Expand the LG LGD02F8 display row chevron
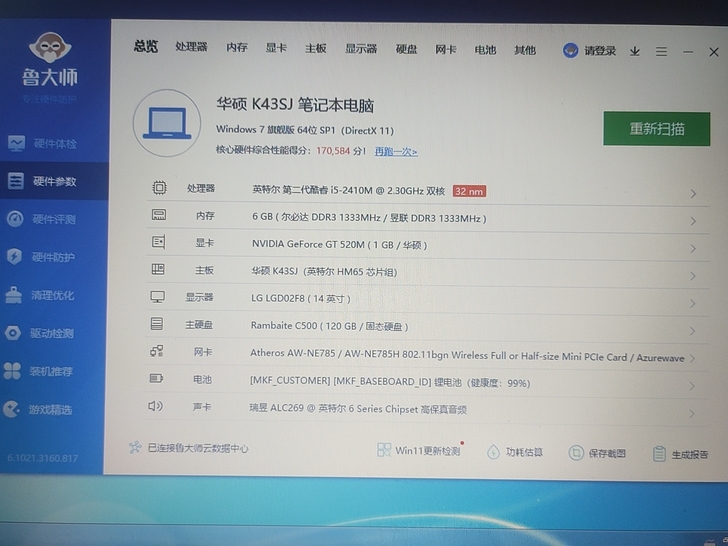728x546 pixels. pos(693,304)
